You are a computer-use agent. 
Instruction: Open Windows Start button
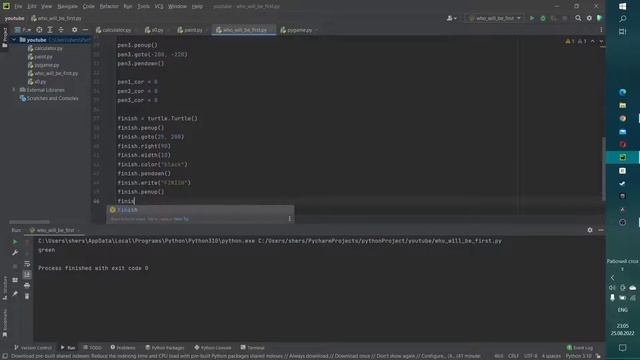(622, 6)
